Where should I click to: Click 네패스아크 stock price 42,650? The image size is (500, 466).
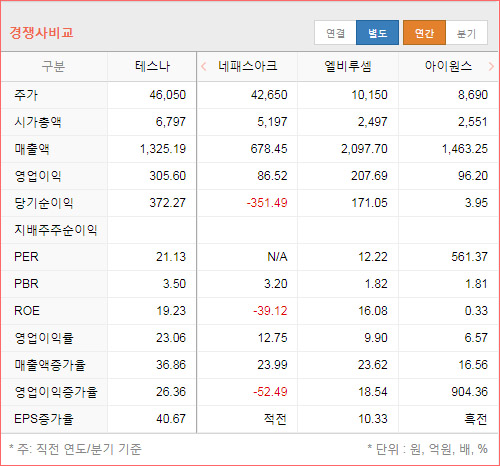(269, 95)
